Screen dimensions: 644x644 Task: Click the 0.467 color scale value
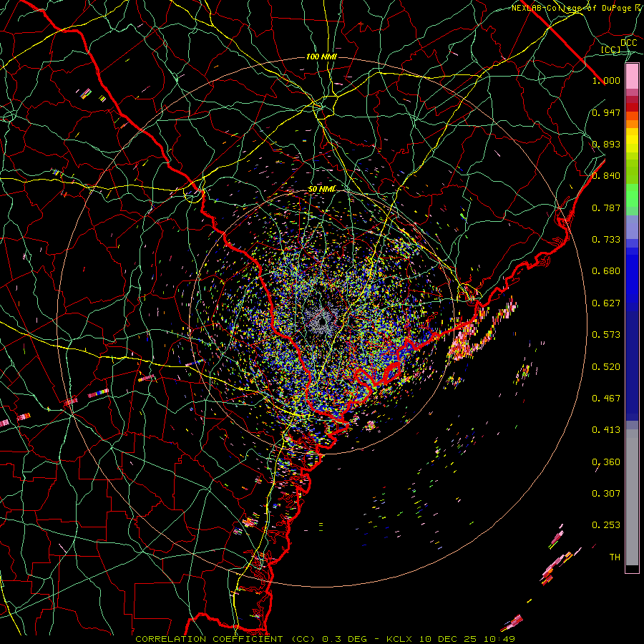point(606,399)
